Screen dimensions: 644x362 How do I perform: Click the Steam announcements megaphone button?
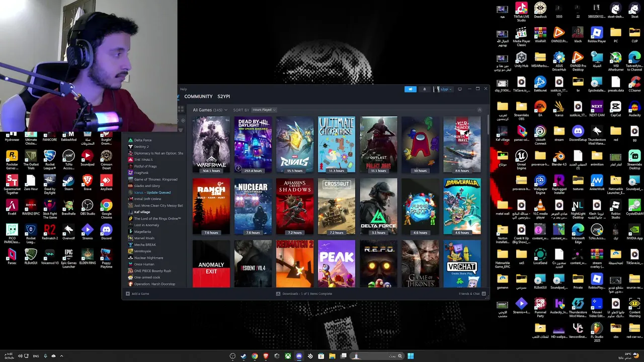point(411,89)
